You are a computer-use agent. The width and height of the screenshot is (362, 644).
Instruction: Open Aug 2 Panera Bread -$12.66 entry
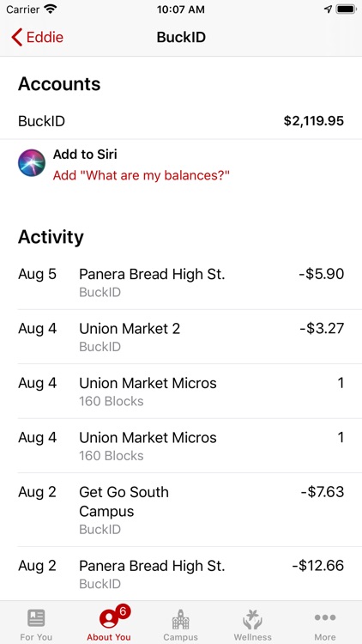(x=181, y=574)
